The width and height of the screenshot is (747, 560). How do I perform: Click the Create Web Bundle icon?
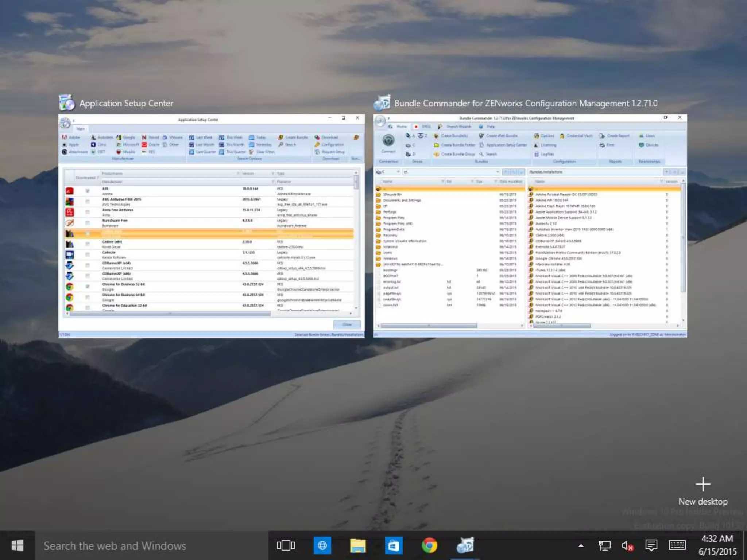coord(481,136)
